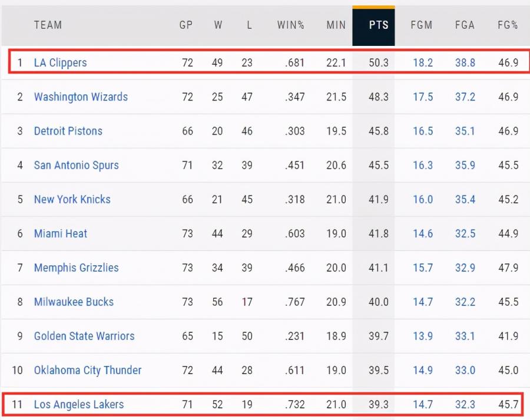Viewport: 530px width, 420px height.
Task: Sort table by WIN% column header
Action: [x=291, y=25]
